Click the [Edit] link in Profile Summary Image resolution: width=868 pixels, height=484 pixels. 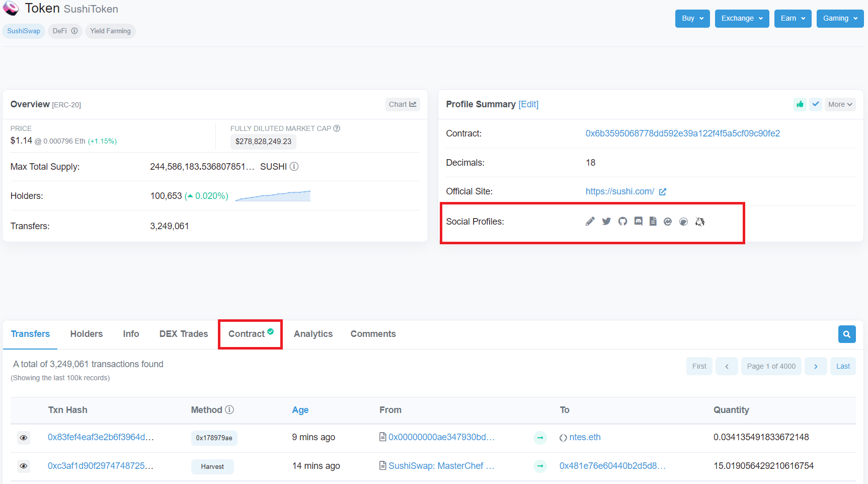pos(528,104)
